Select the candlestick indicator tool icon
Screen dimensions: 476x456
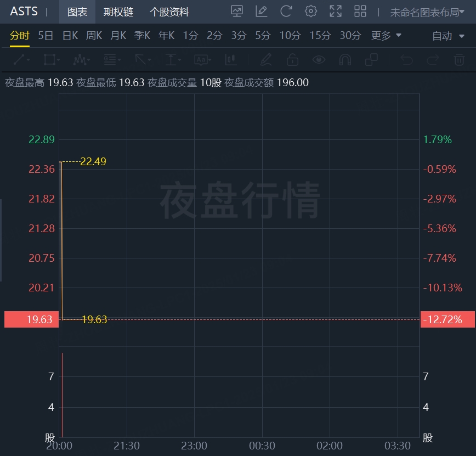tap(231, 60)
